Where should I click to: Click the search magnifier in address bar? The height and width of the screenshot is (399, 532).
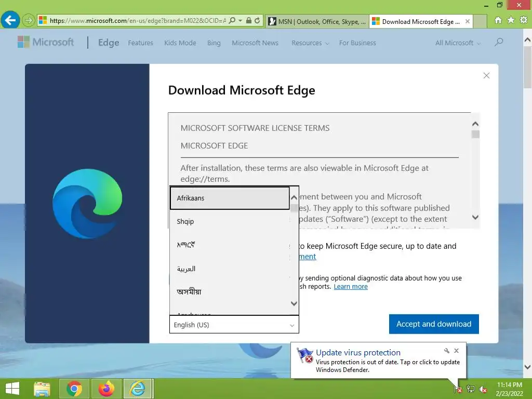pos(232,20)
